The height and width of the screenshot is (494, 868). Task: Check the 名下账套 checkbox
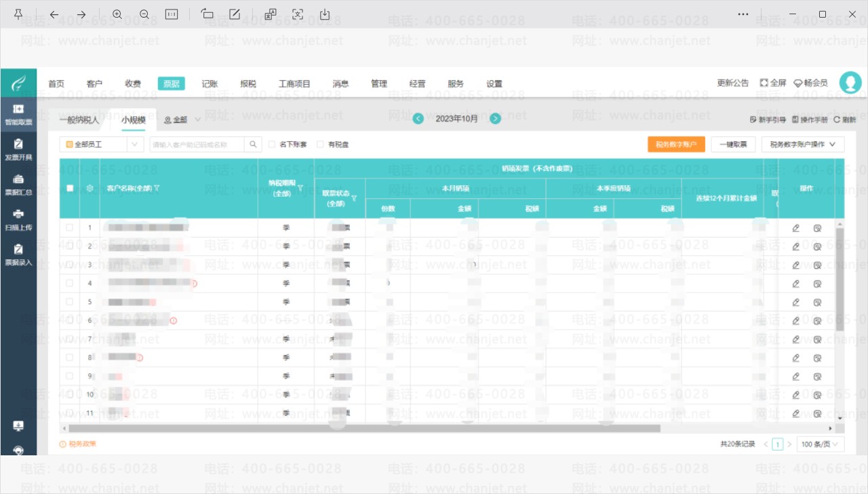pyautogui.click(x=272, y=145)
